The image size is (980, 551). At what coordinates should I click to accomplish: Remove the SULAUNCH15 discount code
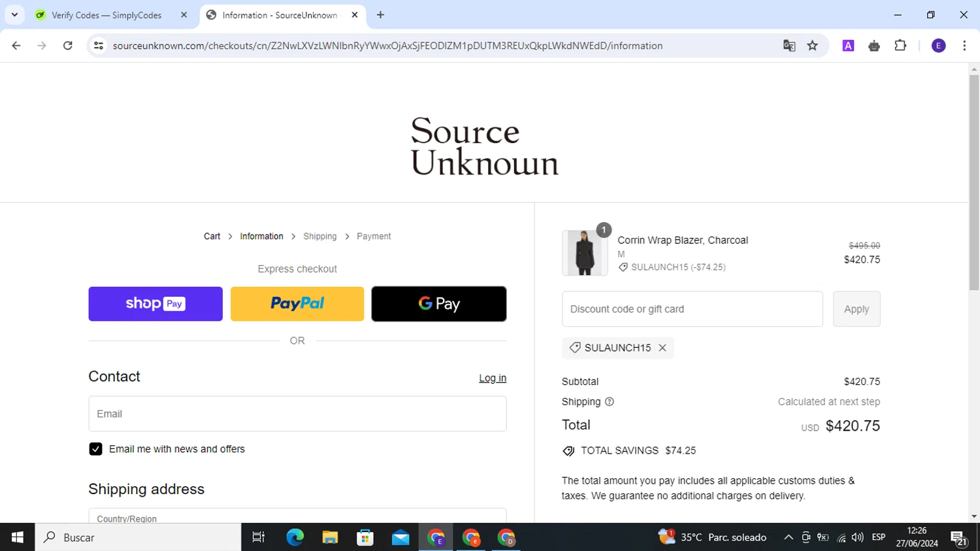point(662,348)
